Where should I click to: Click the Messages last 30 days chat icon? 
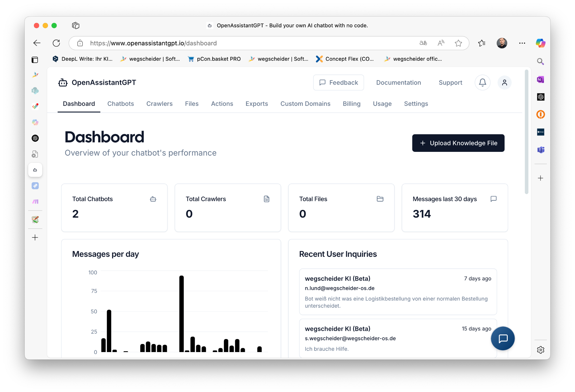pos(493,199)
